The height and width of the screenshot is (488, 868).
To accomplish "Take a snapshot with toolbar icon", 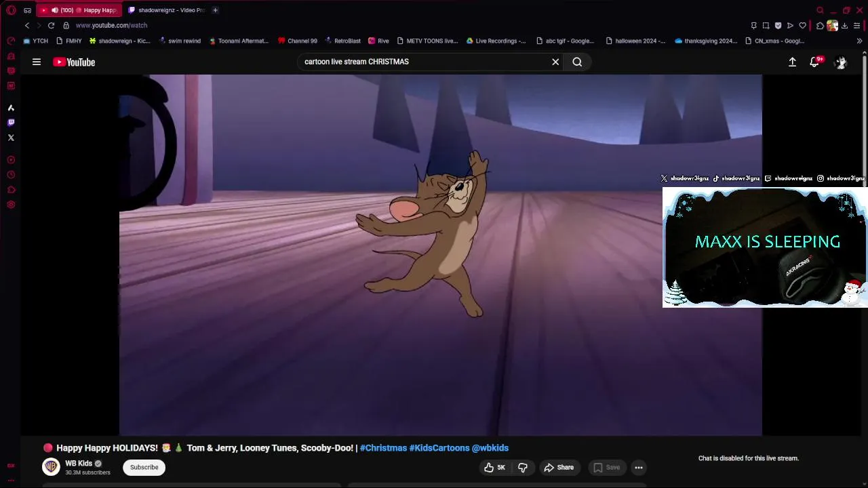I will coord(766,26).
